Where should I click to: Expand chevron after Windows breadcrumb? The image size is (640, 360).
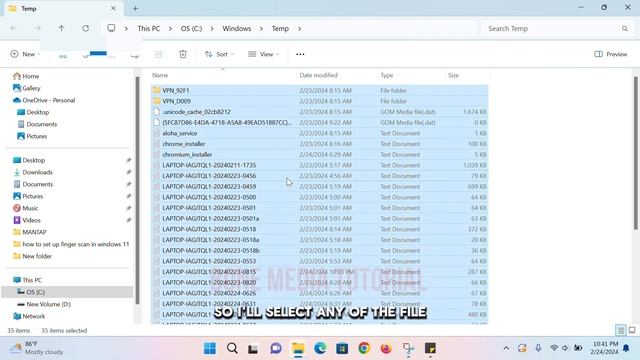[x=262, y=29]
